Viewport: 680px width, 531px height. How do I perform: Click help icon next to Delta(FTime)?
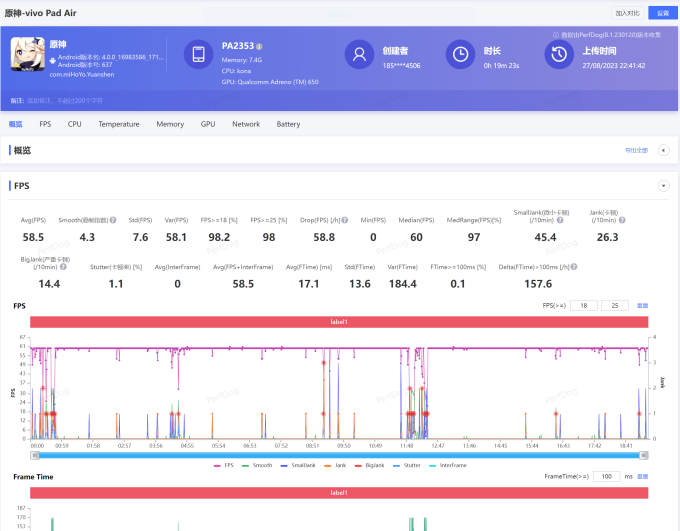[574, 267]
